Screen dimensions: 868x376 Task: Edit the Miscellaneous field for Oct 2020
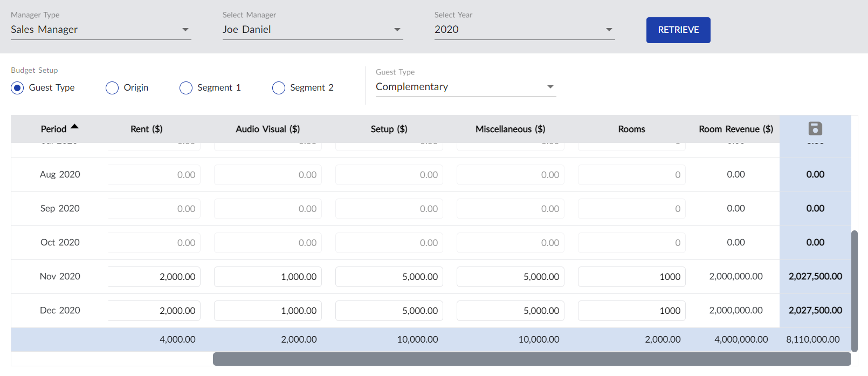click(x=511, y=243)
